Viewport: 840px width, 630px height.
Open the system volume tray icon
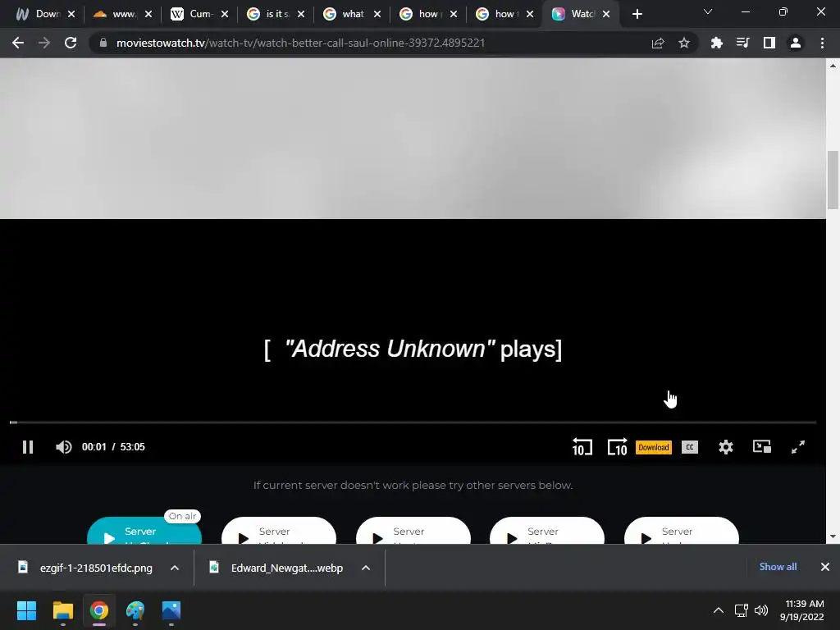click(x=760, y=610)
